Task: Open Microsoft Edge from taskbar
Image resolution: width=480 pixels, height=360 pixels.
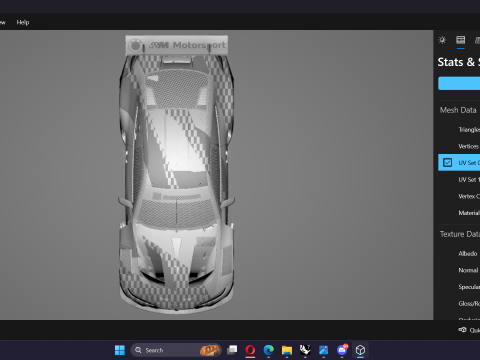Action: (x=269, y=350)
